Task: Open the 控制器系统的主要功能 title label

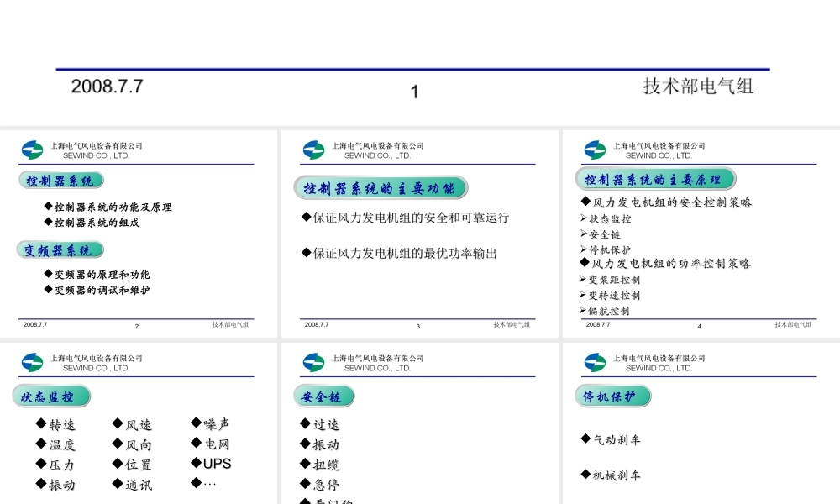Action: [x=381, y=188]
